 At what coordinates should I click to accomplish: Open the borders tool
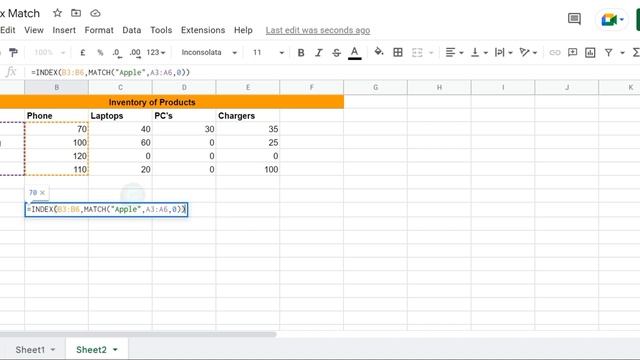(398, 52)
